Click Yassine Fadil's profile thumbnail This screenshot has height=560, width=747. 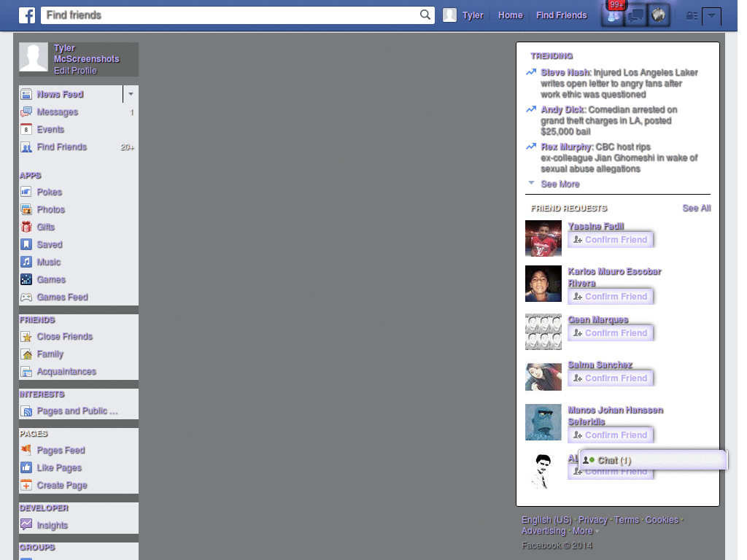pyautogui.click(x=543, y=238)
